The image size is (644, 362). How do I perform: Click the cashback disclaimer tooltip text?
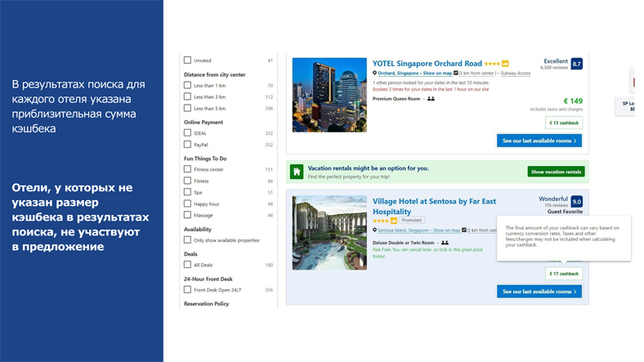pos(562,236)
